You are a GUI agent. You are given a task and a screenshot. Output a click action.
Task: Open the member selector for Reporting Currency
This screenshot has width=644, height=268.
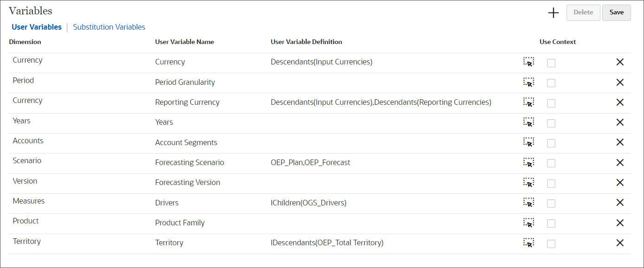[x=528, y=102]
